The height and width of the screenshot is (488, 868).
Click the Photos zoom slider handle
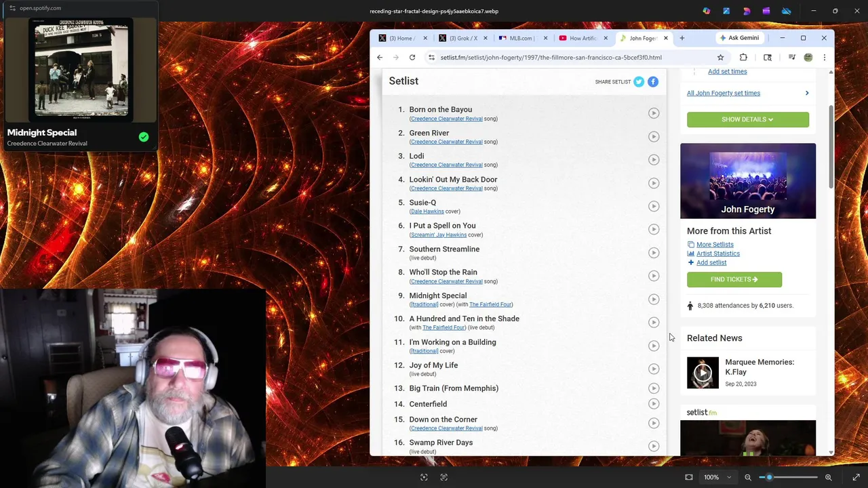(769, 477)
